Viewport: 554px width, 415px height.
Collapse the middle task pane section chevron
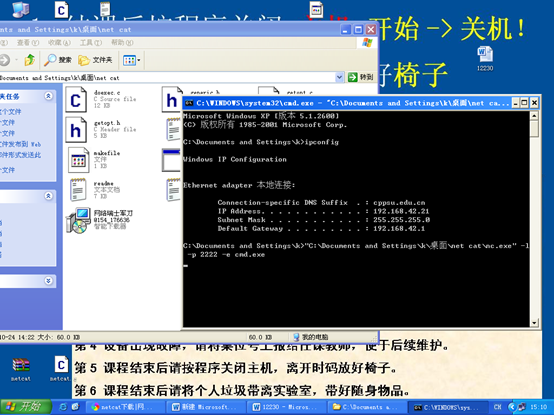click(x=48, y=196)
